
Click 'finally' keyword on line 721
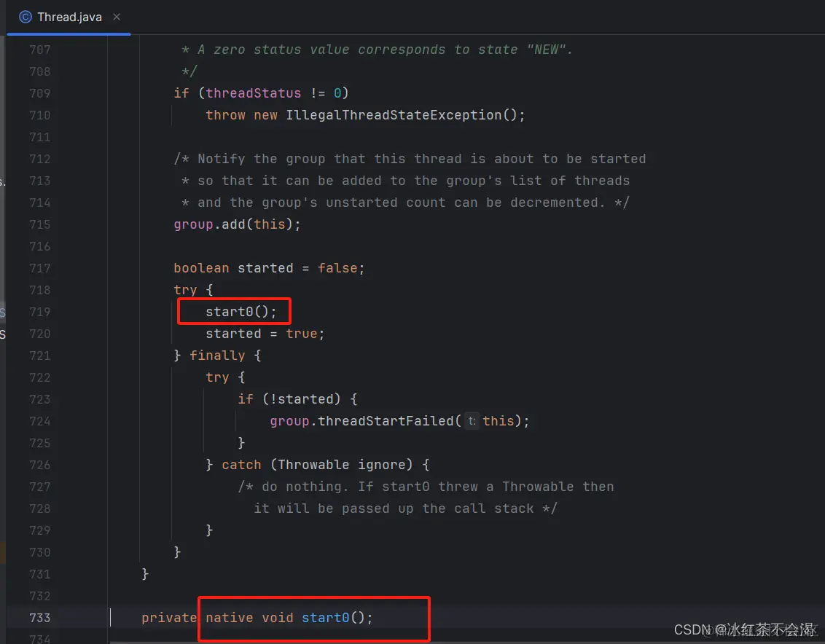click(x=217, y=356)
